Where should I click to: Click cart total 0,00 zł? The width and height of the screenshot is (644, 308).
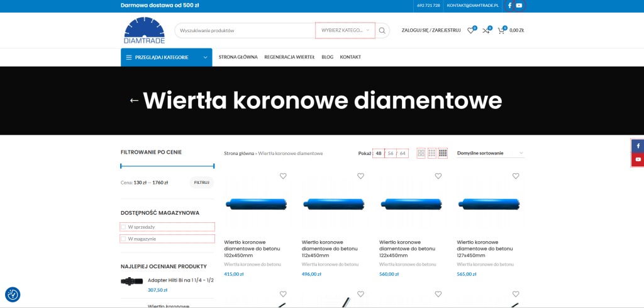pyautogui.click(x=517, y=30)
